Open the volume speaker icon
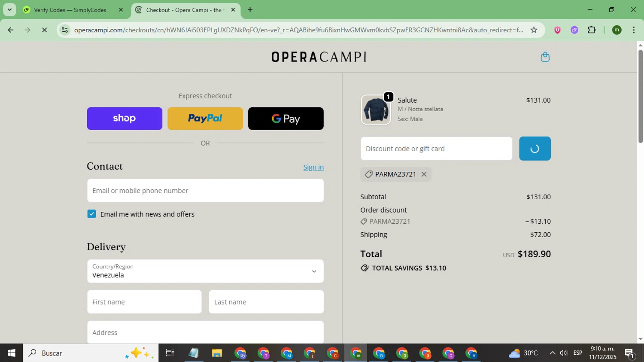Screen dimensions: 644x362 click(x=564, y=353)
